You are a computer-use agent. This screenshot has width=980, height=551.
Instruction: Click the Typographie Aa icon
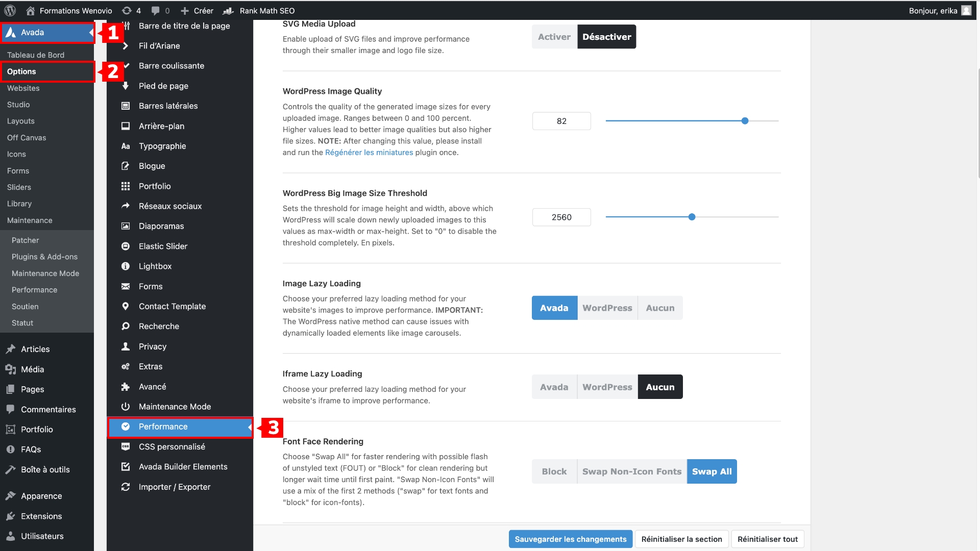click(126, 146)
